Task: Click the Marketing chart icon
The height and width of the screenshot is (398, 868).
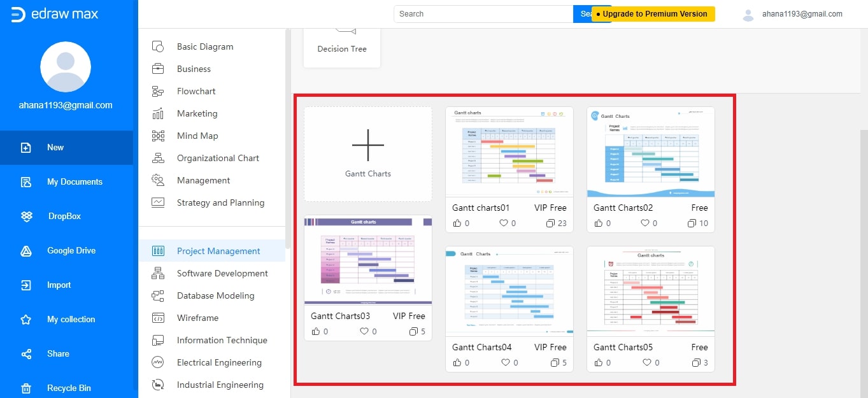Action: coord(158,113)
